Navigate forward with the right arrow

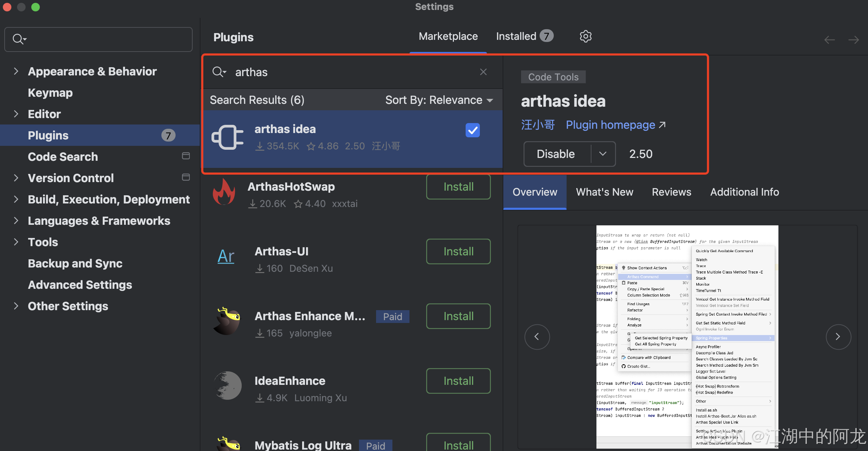point(853,40)
